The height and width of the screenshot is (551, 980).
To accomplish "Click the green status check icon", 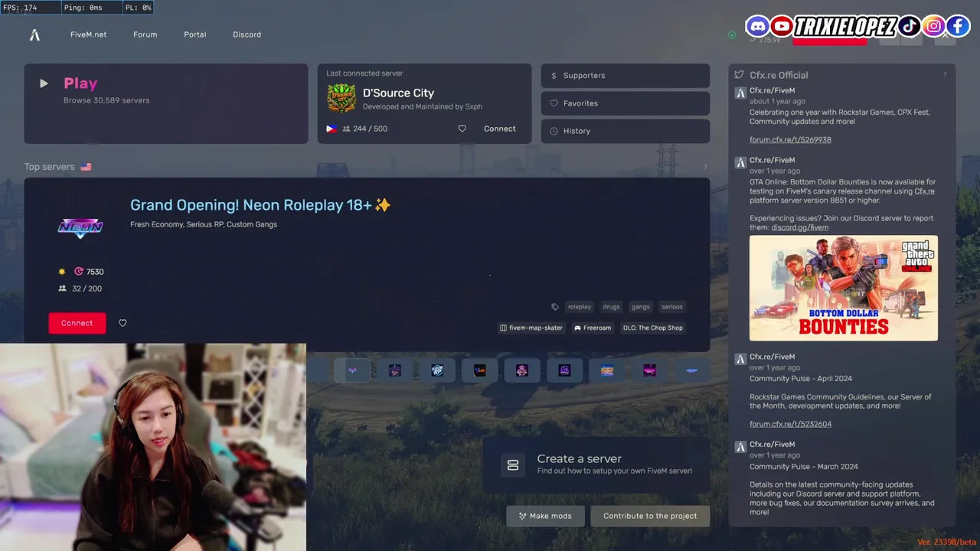I will pyautogui.click(x=732, y=34).
